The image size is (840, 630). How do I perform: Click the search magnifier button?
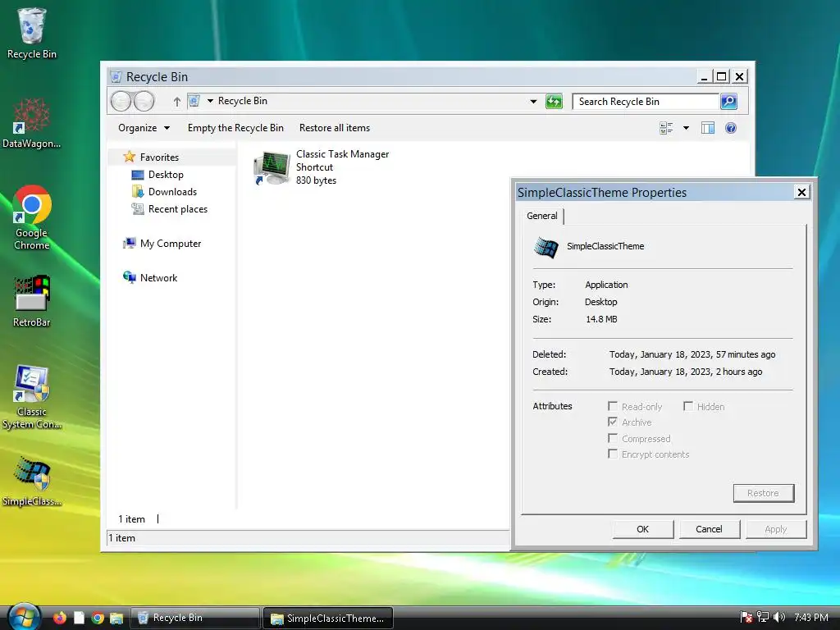[728, 101]
